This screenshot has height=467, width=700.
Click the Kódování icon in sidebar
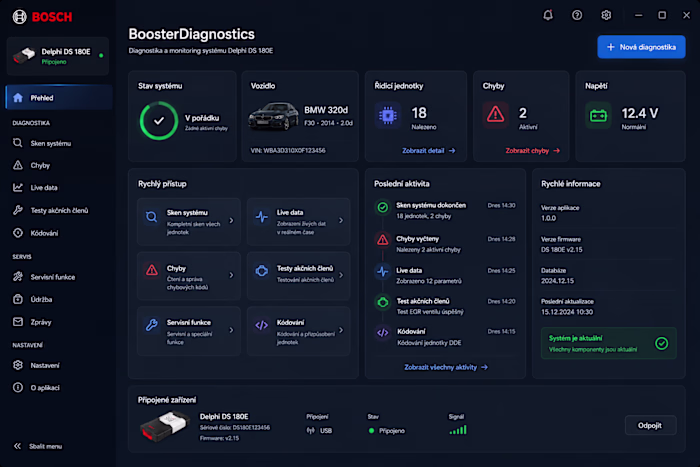(x=17, y=233)
